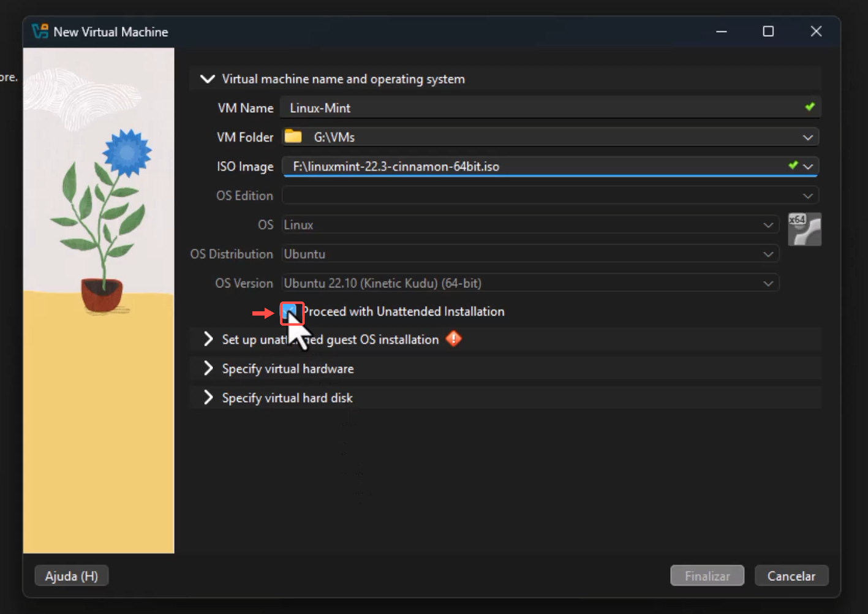Image resolution: width=868 pixels, height=614 pixels.
Task: Toggle Proceed with Unattended Installation checkbox
Action: [x=290, y=312]
